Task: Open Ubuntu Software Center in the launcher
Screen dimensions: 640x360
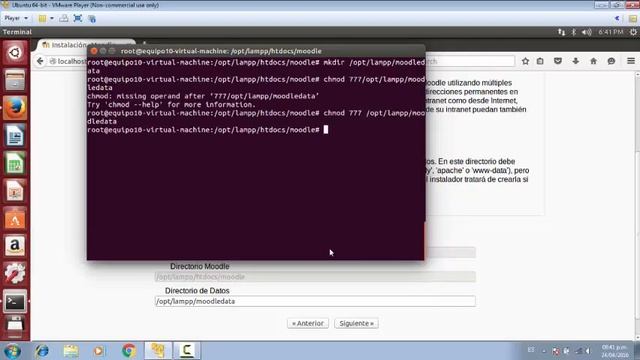Action: (15, 219)
